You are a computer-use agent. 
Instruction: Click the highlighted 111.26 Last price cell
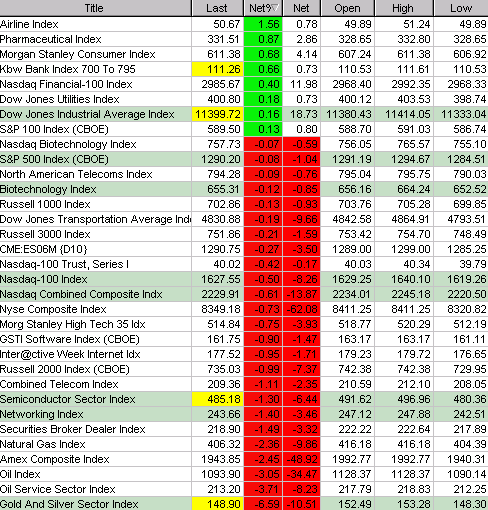217,69
